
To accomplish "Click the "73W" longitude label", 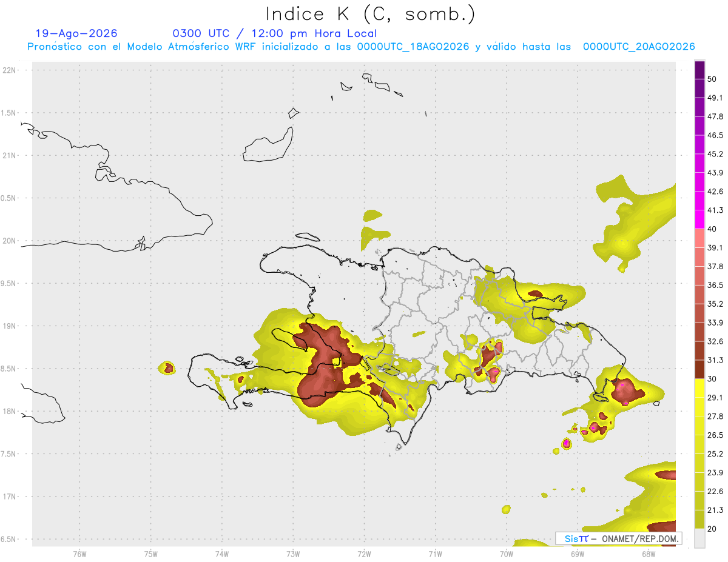I will [293, 554].
